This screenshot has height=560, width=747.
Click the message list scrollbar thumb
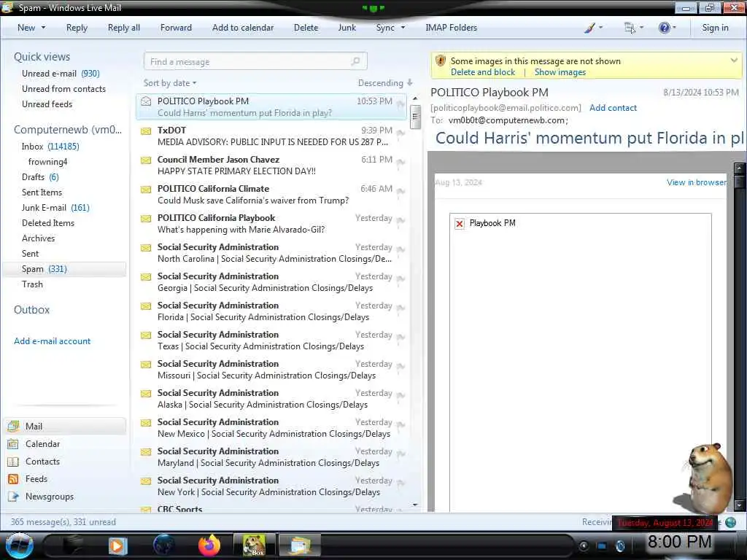pos(415,117)
